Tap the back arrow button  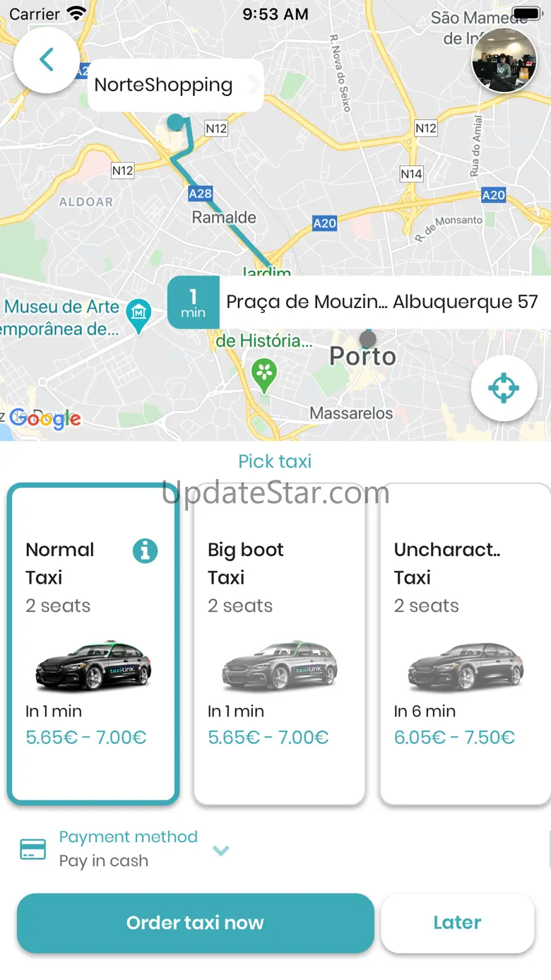click(x=47, y=60)
